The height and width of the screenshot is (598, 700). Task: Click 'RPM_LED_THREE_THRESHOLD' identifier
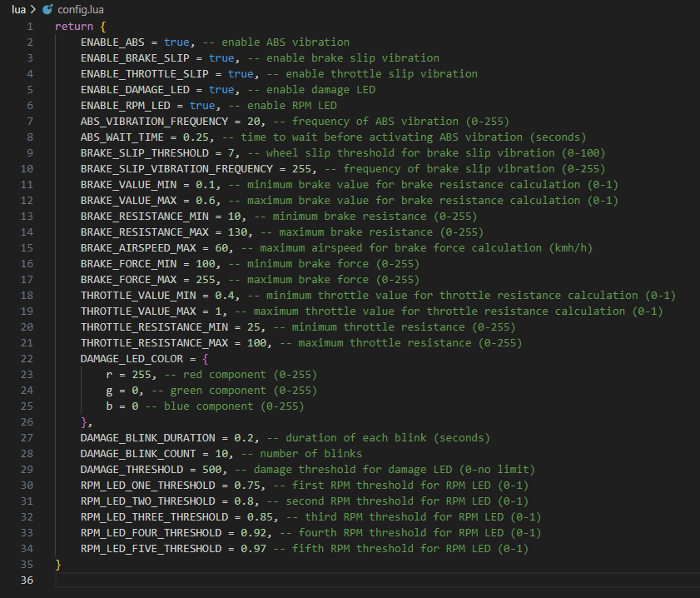[x=154, y=517]
